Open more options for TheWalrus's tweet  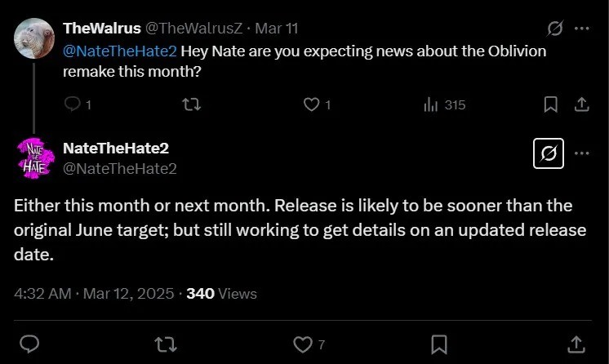point(581,29)
